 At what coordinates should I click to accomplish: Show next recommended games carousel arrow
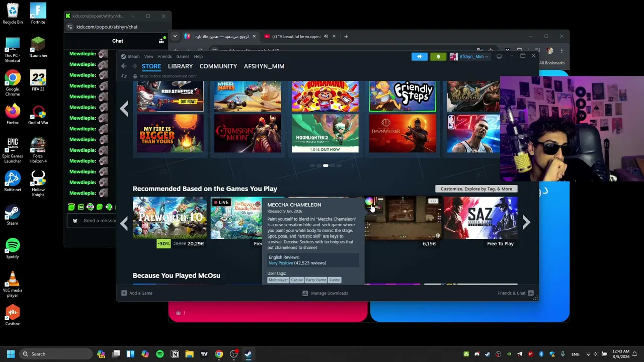coord(526,222)
